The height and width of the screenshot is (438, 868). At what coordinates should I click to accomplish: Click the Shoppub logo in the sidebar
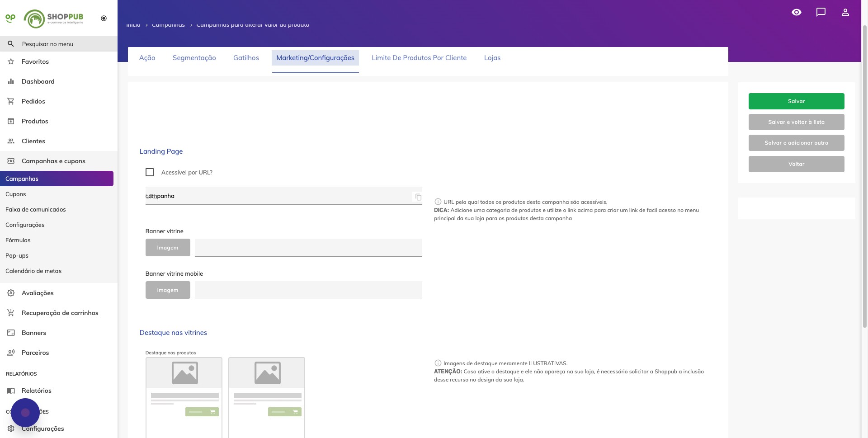53,19
